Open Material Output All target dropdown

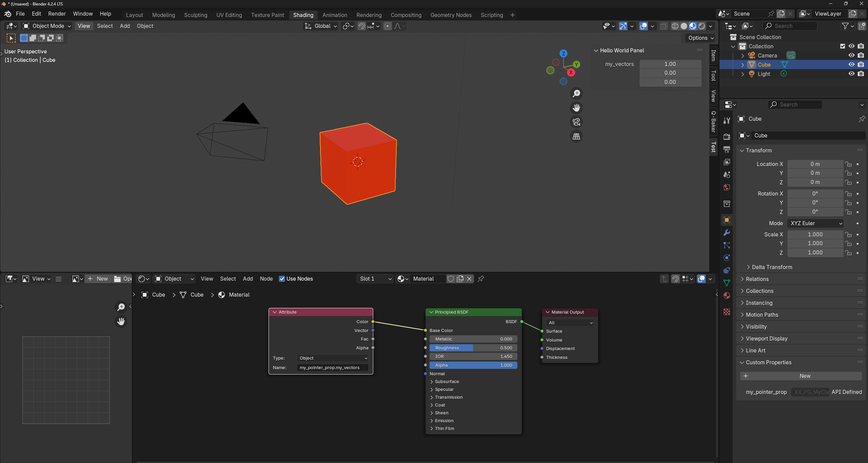(x=570, y=323)
